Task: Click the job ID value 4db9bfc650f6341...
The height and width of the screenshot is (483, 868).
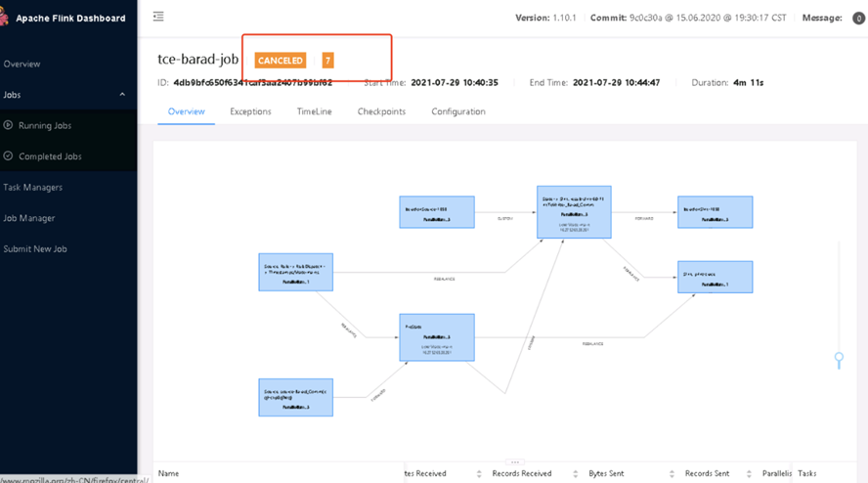Action: coord(253,82)
